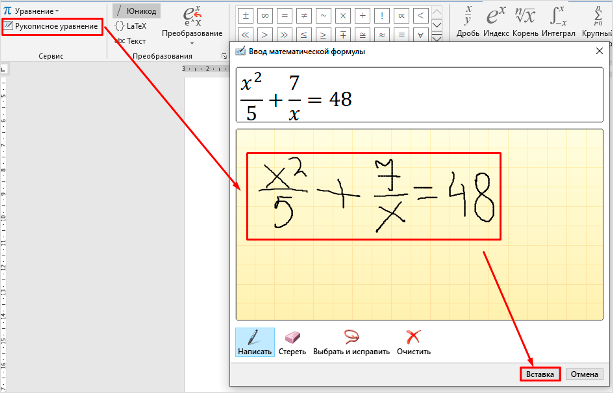Insert the minus-plus symbol
The image size is (613, 393).
[343, 35]
